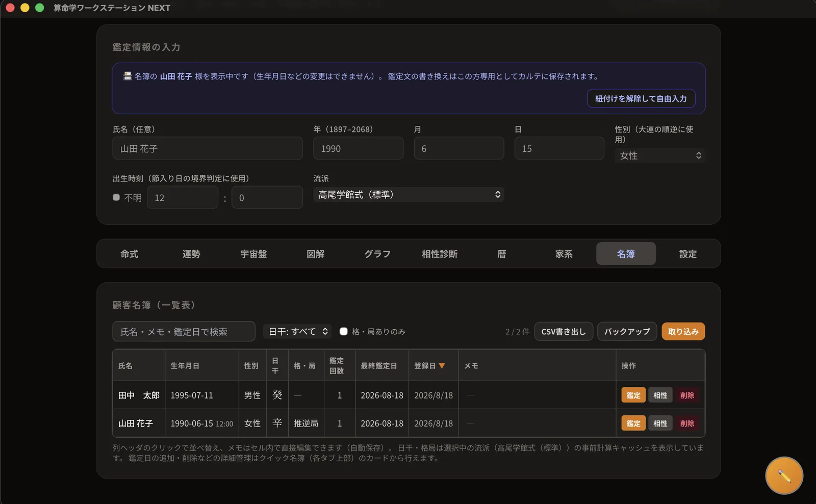Click the 氏名・メモ・鑑定日で検索 search box

[x=184, y=331]
